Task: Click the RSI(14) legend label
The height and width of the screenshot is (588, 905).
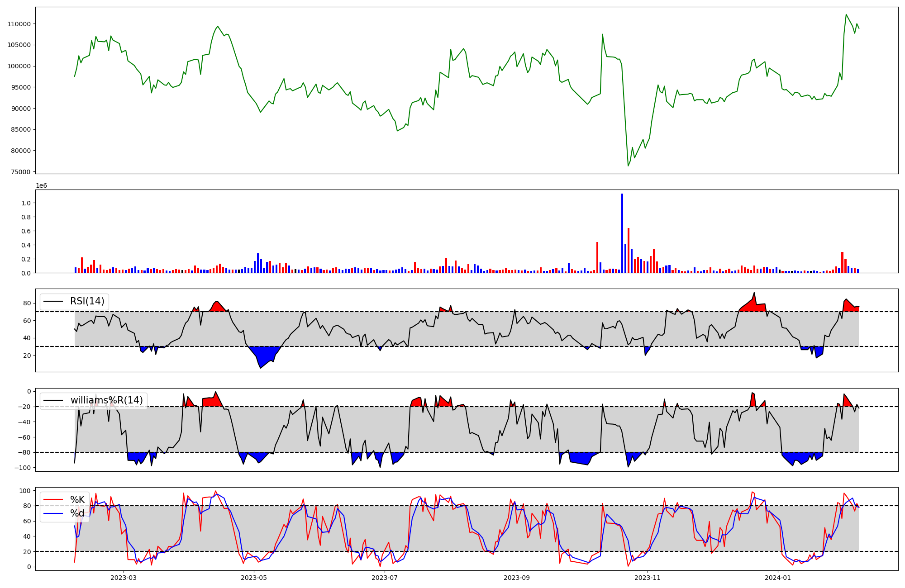Action: pyautogui.click(x=87, y=301)
